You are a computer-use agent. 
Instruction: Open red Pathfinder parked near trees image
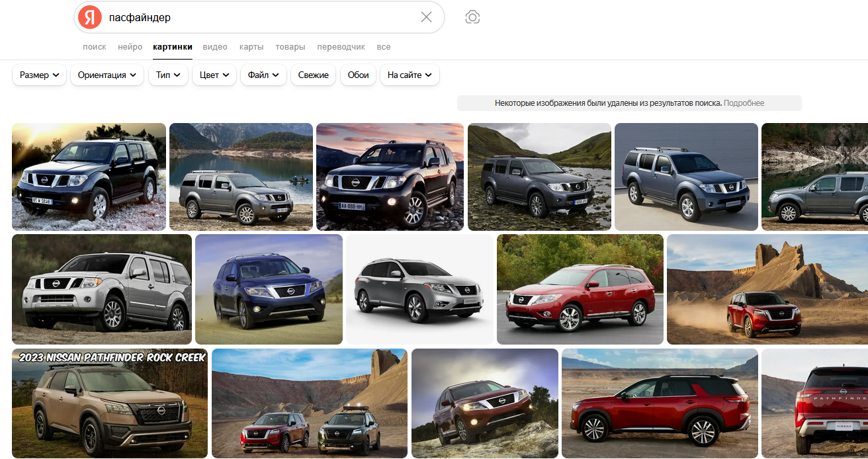click(x=580, y=289)
